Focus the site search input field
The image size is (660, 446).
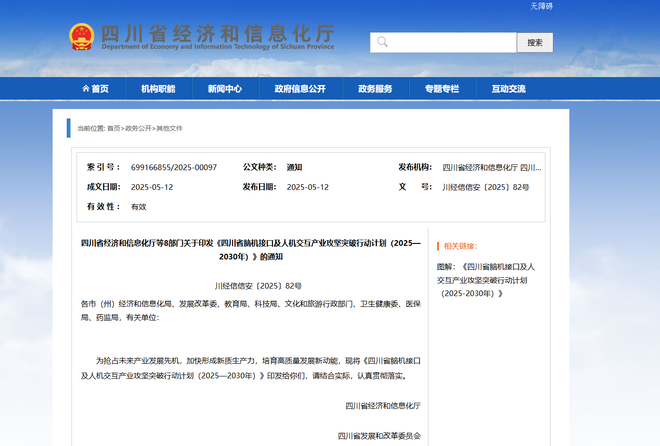[x=450, y=43]
